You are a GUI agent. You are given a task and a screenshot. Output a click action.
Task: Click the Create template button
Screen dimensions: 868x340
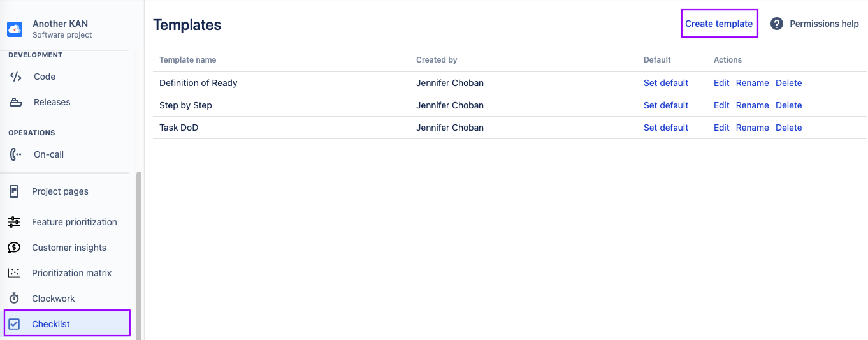[x=719, y=24]
